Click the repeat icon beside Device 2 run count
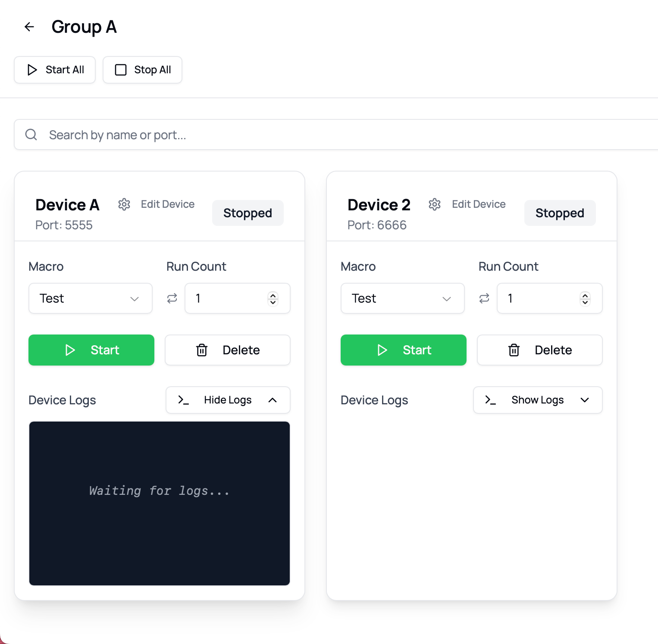The height and width of the screenshot is (644, 658). click(x=483, y=298)
